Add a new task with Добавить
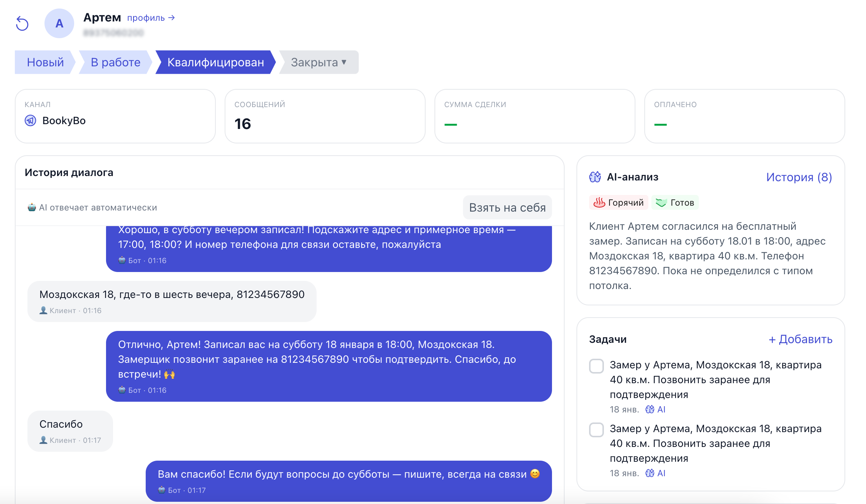Viewport: 866px width, 504px height. click(x=800, y=339)
